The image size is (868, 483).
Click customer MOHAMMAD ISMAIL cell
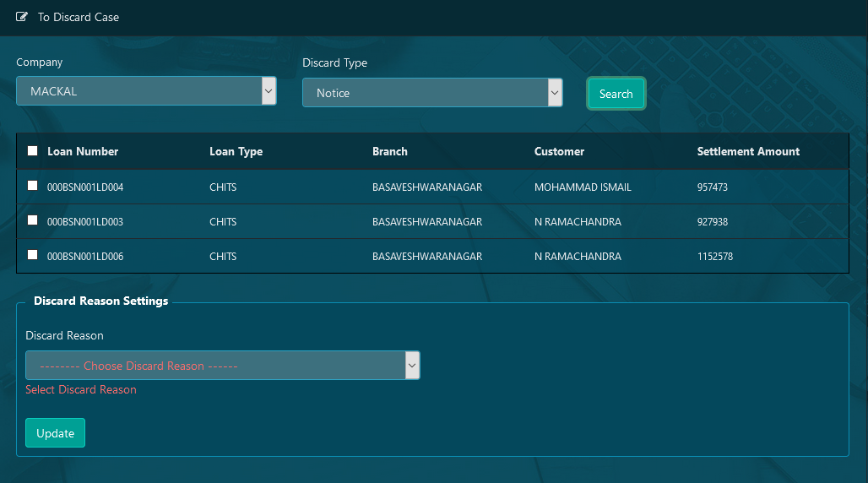click(583, 187)
